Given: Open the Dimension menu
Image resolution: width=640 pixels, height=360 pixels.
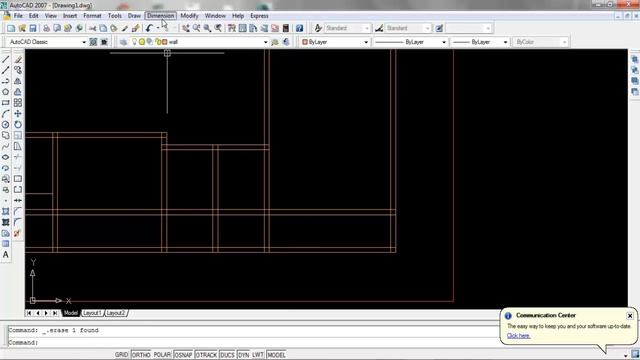Looking at the screenshot, I should pos(161,16).
